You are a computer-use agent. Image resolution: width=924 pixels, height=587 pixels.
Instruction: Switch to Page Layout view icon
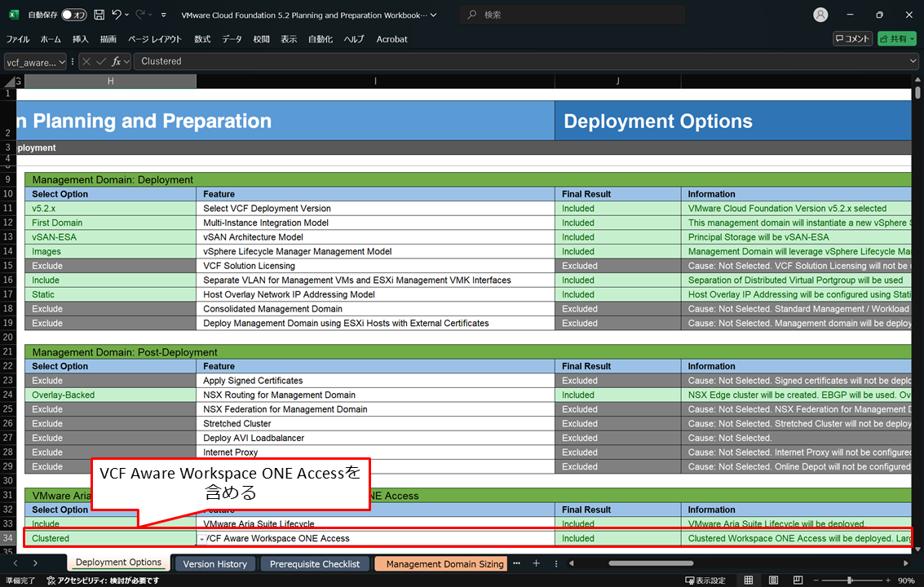(773, 580)
